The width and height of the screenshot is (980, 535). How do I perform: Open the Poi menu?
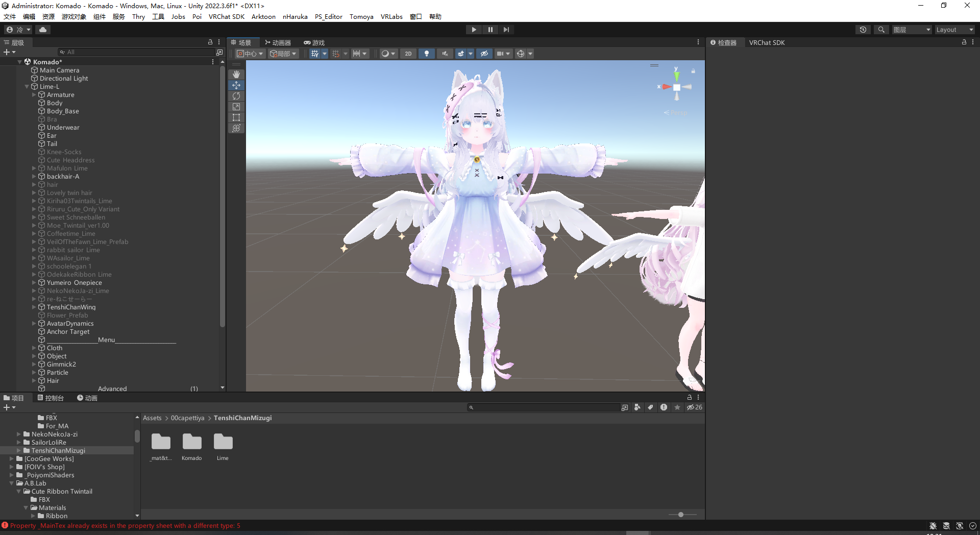197,16
